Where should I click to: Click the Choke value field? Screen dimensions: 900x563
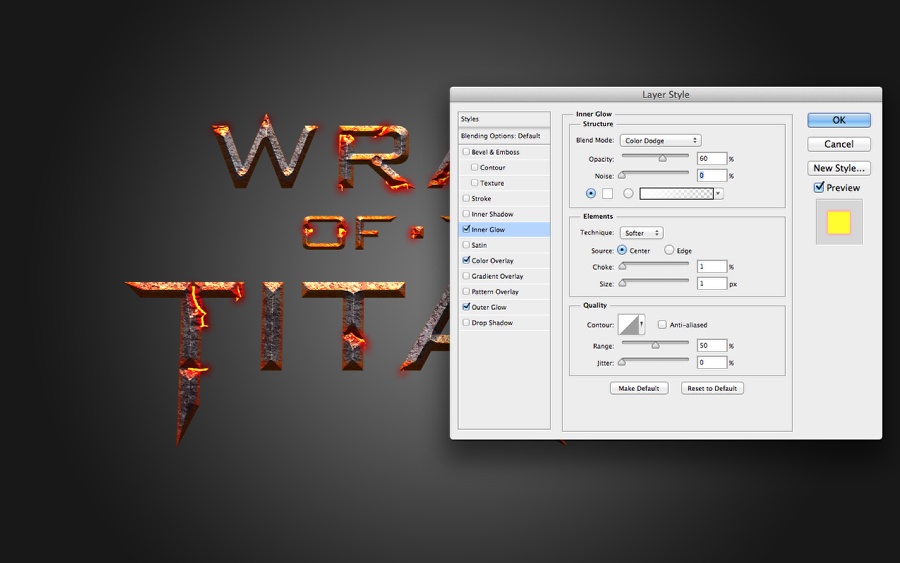[x=712, y=267]
